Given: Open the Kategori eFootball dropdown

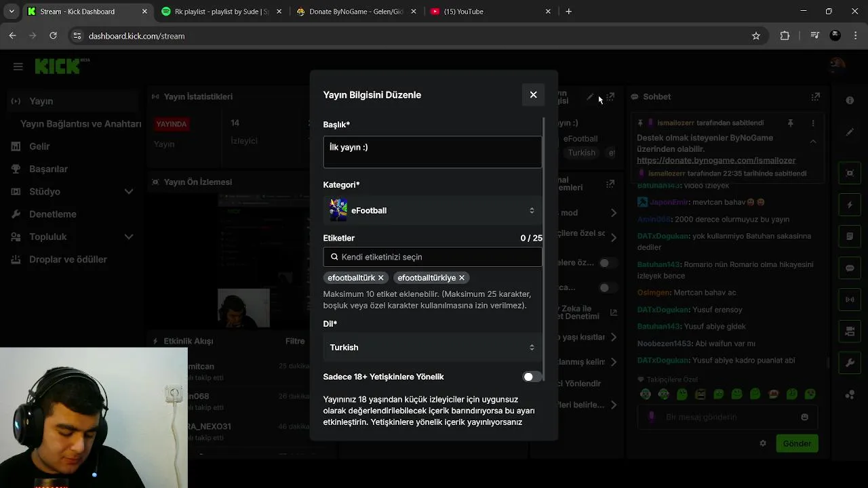Looking at the screenshot, I should pyautogui.click(x=433, y=211).
